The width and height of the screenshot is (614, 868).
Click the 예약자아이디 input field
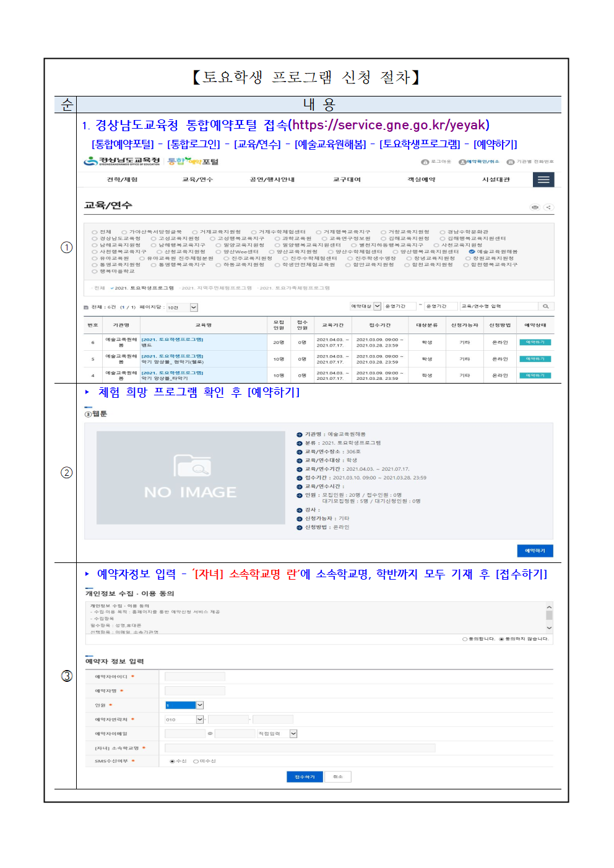pos(195,677)
